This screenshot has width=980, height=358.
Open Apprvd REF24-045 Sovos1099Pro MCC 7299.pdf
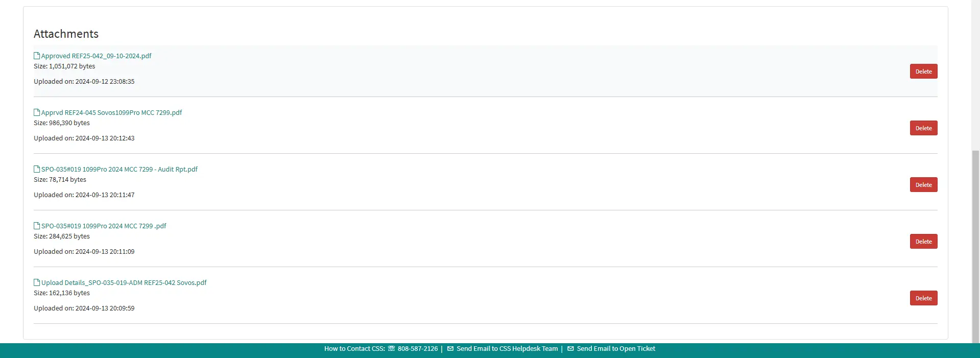pos(111,113)
